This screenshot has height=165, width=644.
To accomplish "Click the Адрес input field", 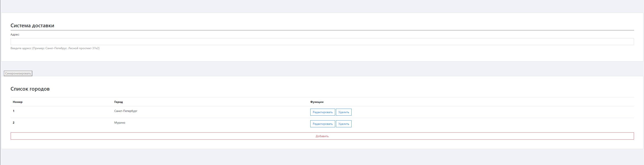I will click(x=322, y=41).
